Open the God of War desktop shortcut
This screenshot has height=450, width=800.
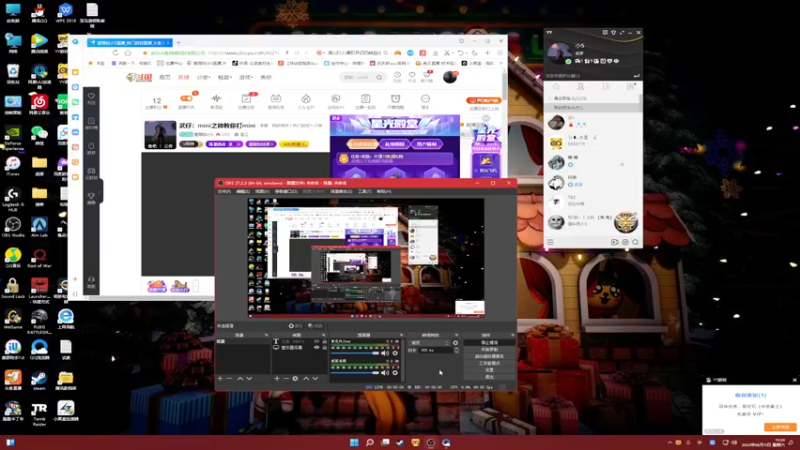(39, 258)
